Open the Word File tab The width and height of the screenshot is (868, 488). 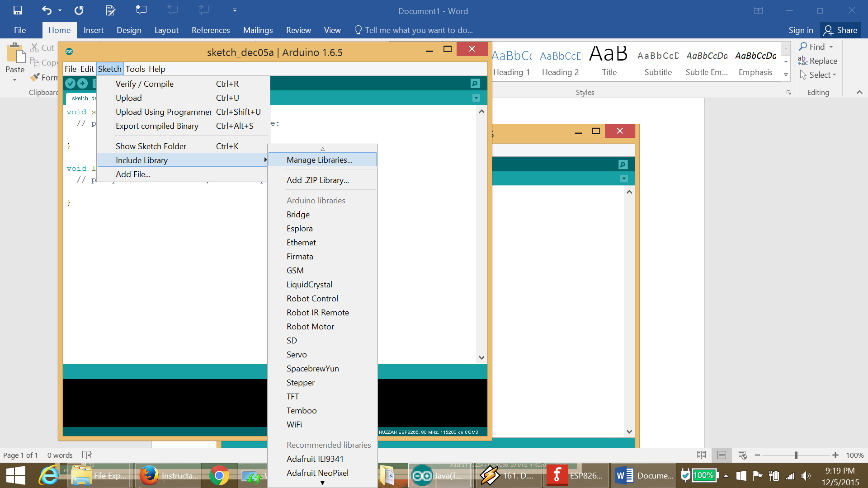(20, 30)
